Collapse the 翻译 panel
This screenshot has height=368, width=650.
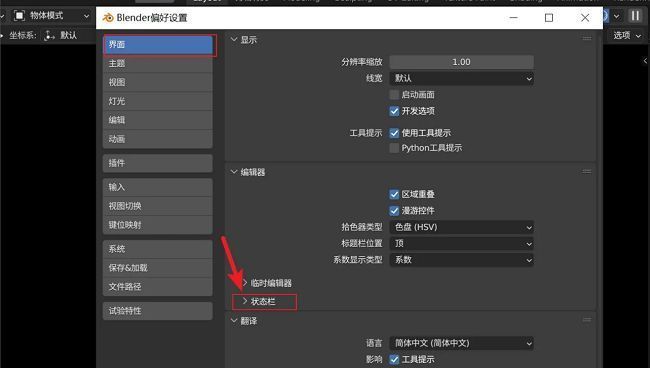[234, 321]
